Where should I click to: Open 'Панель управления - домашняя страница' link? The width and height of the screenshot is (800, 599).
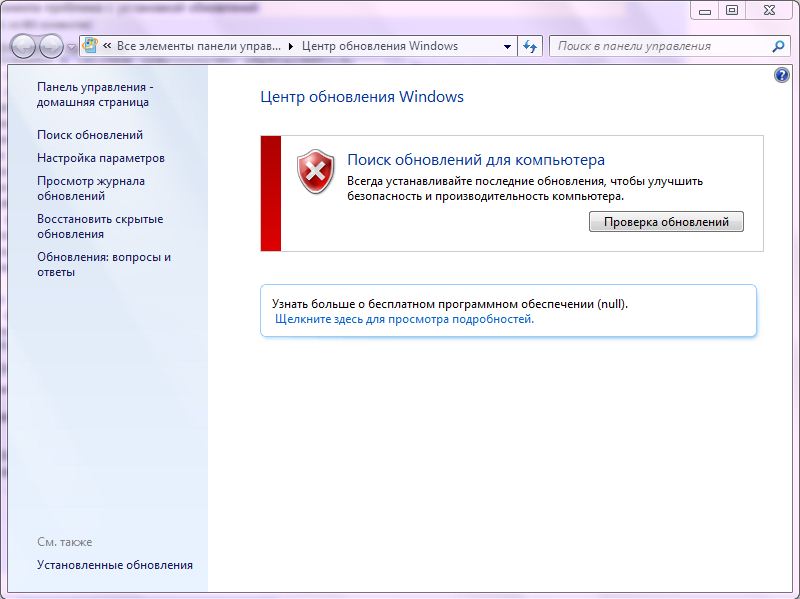(x=95, y=94)
